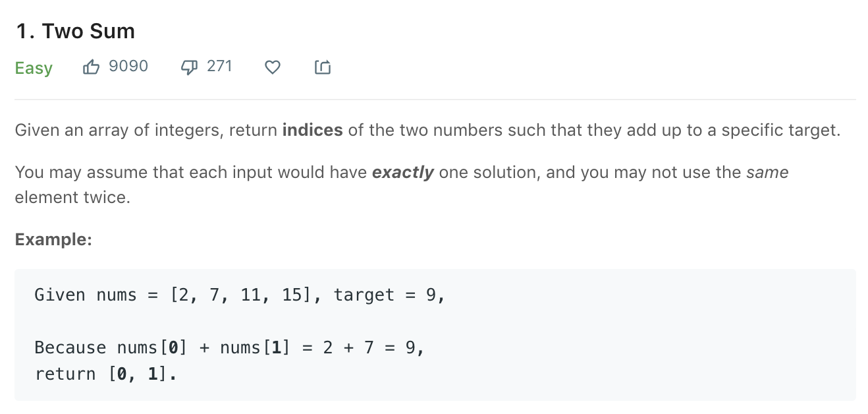Toggle the heart to favorite this problem
The image size is (868, 414).
[272, 67]
